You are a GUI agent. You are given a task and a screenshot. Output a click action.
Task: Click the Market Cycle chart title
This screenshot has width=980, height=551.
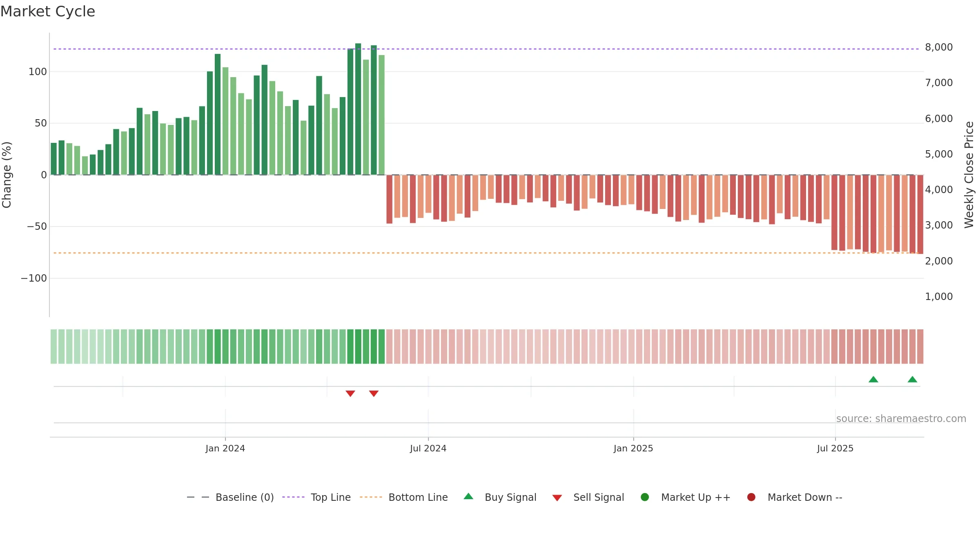(48, 11)
